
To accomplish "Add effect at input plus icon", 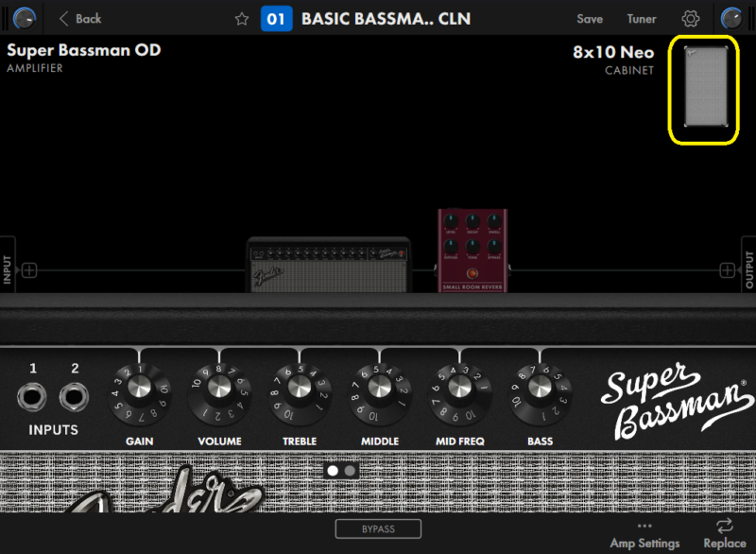I will [29, 270].
